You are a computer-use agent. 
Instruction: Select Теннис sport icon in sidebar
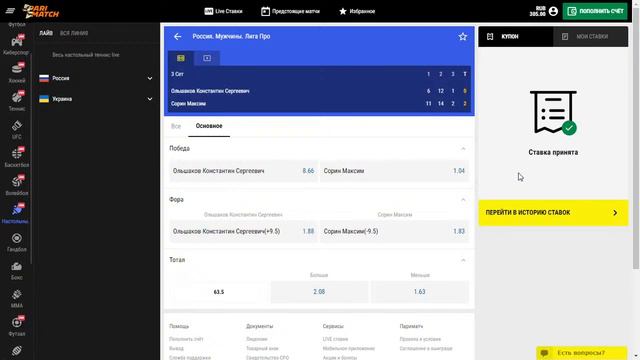16,101
